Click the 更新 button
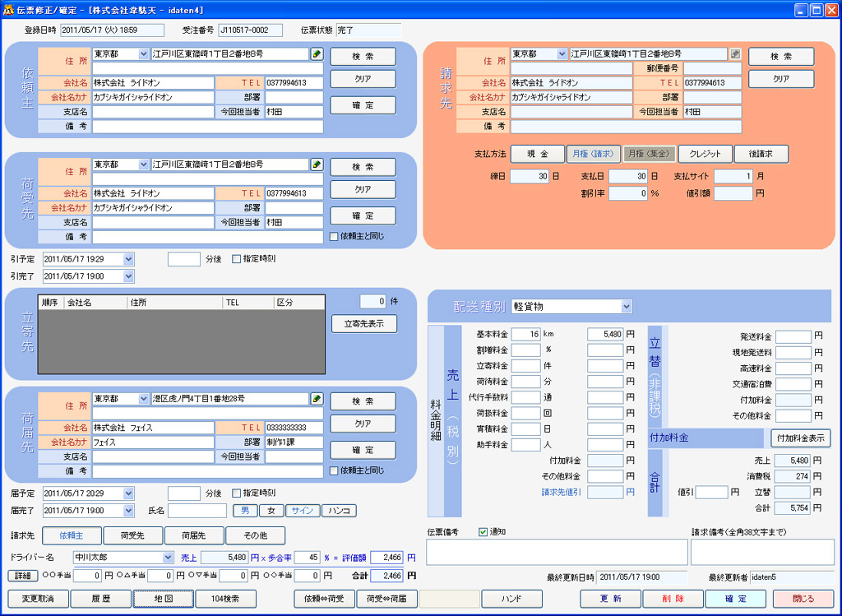 pyautogui.click(x=611, y=599)
